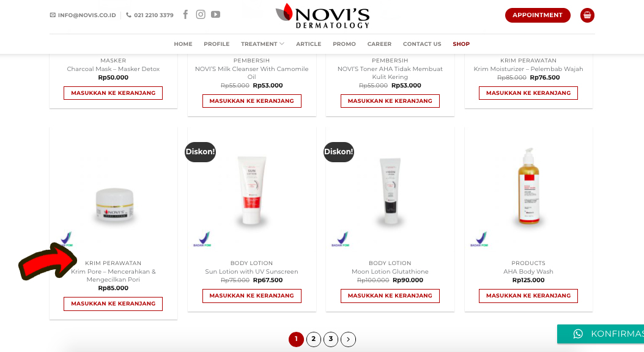
Task: Go to page 2 of products
Action: click(x=313, y=339)
